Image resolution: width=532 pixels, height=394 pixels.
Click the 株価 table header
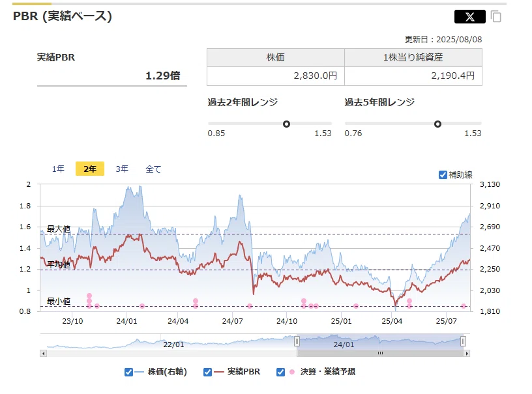276,57
